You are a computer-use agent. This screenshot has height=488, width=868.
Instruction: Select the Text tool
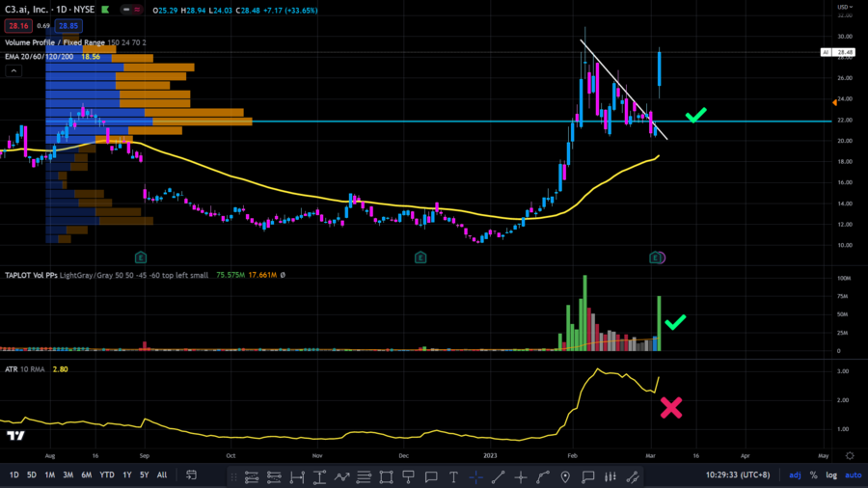click(453, 477)
